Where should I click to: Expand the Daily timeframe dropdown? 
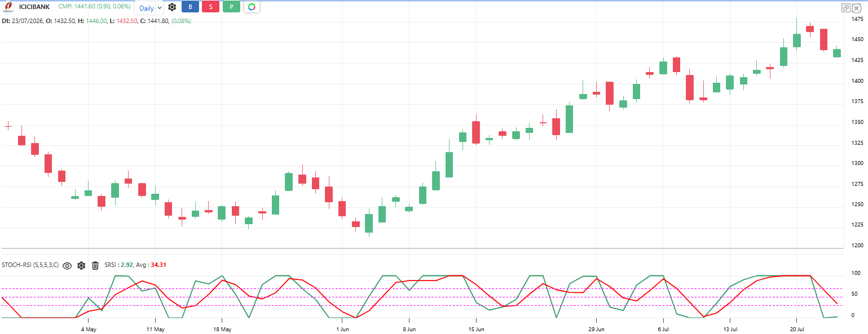tap(148, 8)
